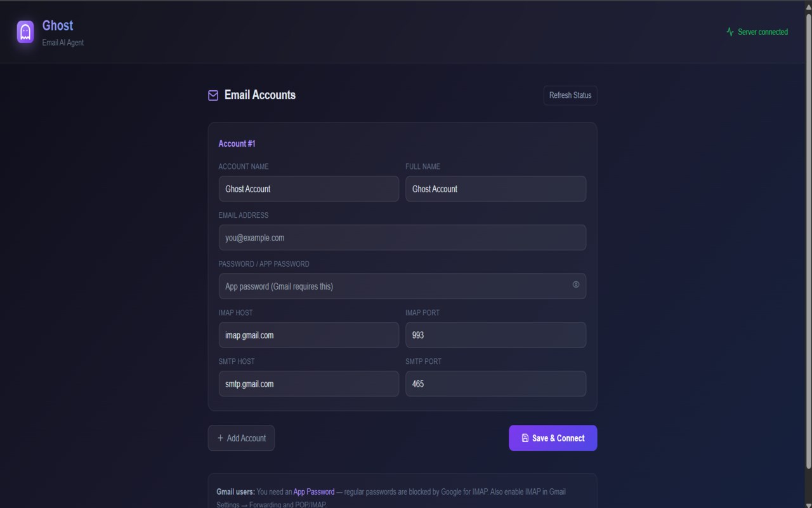Click the IMAP Host field
Image resolution: width=812 pixels, height=508 pixels.
(308, 335)
